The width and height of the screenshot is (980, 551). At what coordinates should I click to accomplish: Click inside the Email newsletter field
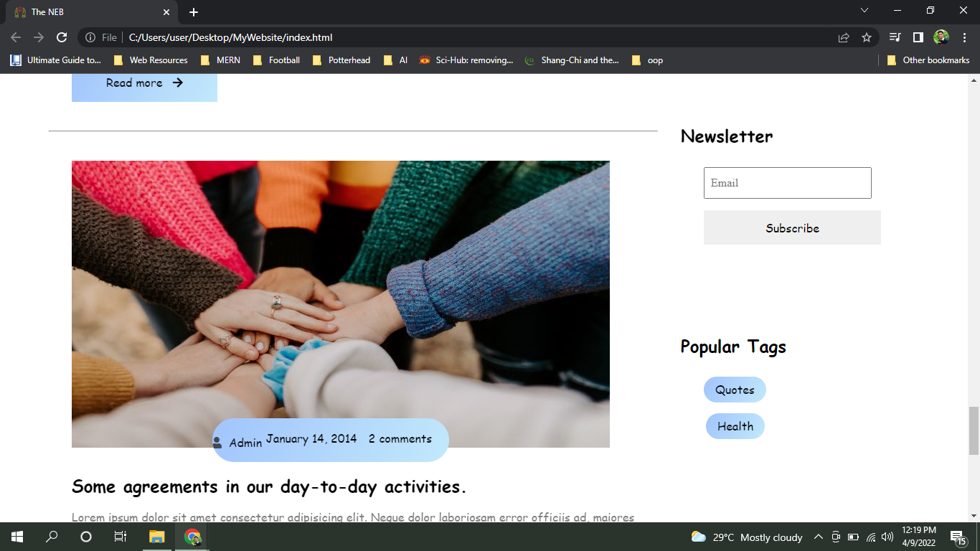787,183
